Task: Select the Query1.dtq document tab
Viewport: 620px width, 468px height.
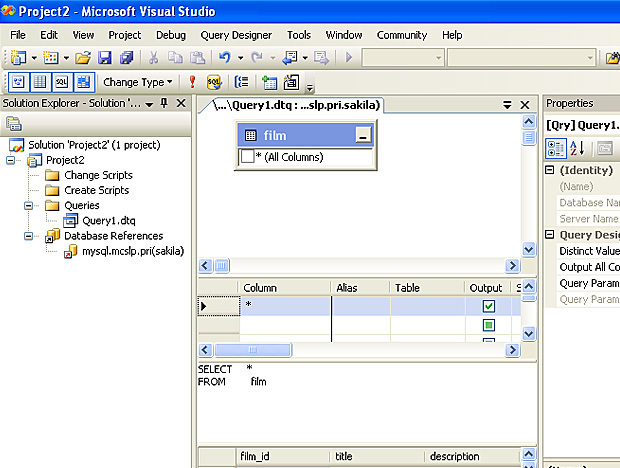Action: [x=296, y=105]
